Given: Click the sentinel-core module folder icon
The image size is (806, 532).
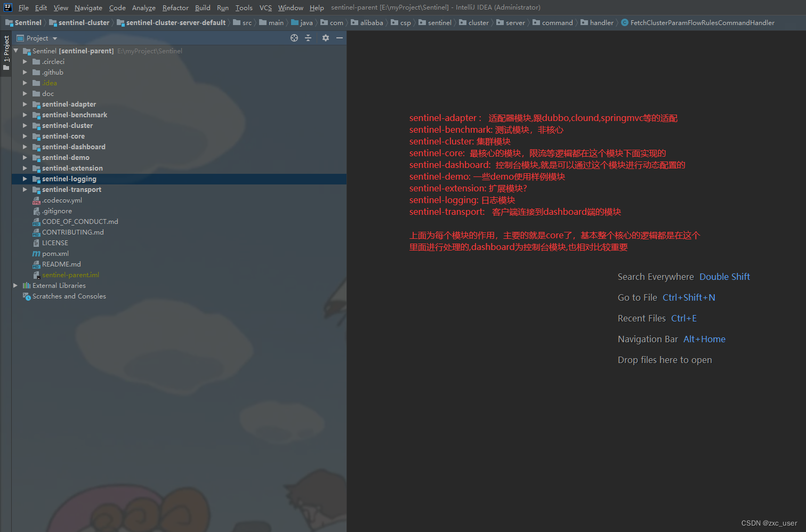Looking at the screenshot, I should coord(36,136).
